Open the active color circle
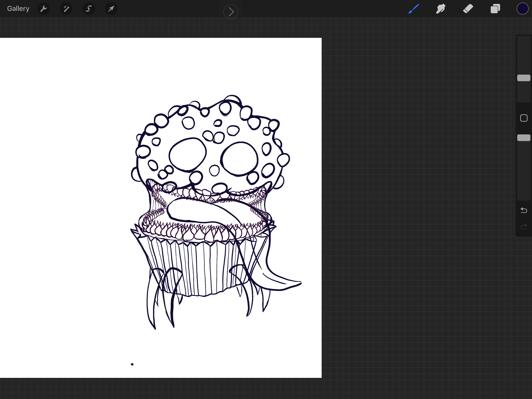This screenshot has height=399, width=532. click(x=522, y=9)
